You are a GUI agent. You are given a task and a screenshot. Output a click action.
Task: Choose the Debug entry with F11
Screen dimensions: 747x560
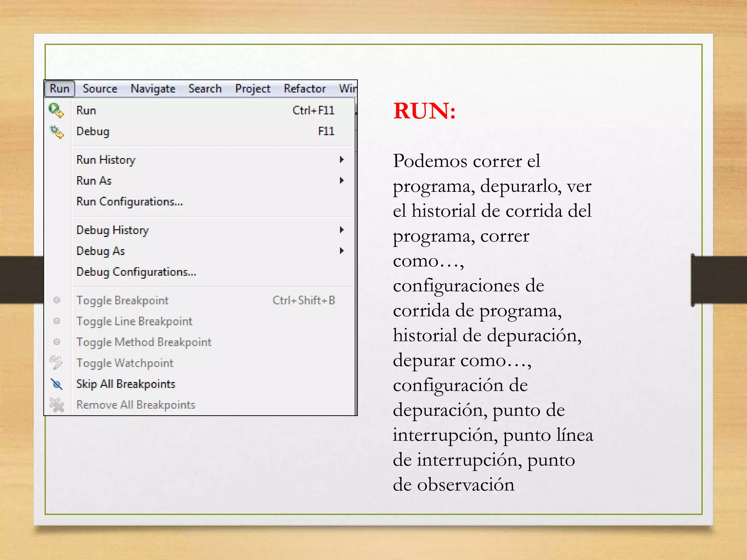(x=199, y=131)
